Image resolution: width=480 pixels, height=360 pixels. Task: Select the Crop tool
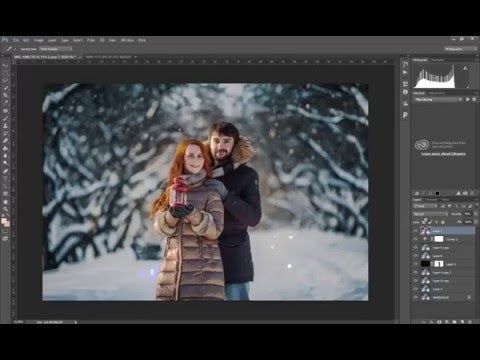(5, 96)
